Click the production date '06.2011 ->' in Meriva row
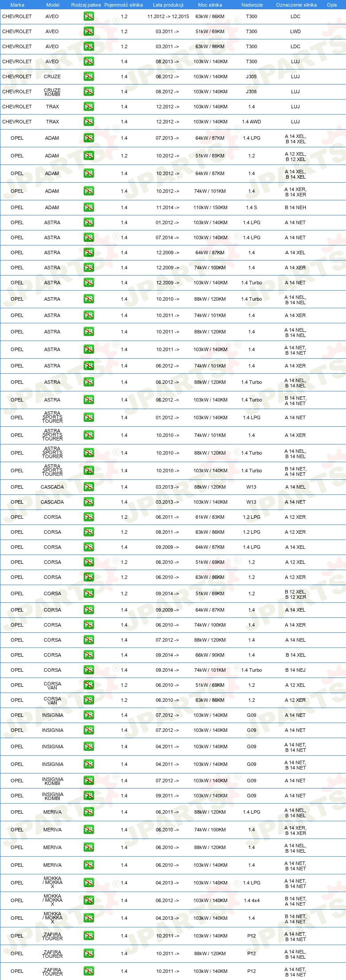Image resolution: width=346 pixels, height=980 pixels. click(167, 812)
